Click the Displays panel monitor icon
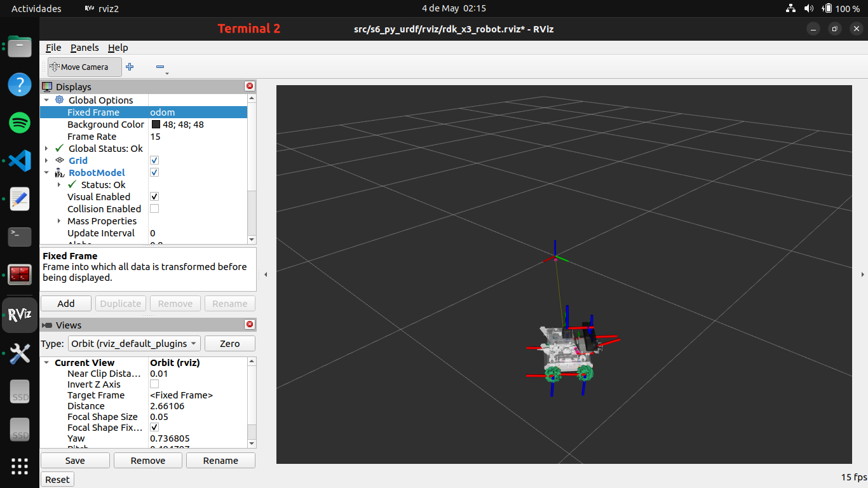 click(x=48, y=86)
